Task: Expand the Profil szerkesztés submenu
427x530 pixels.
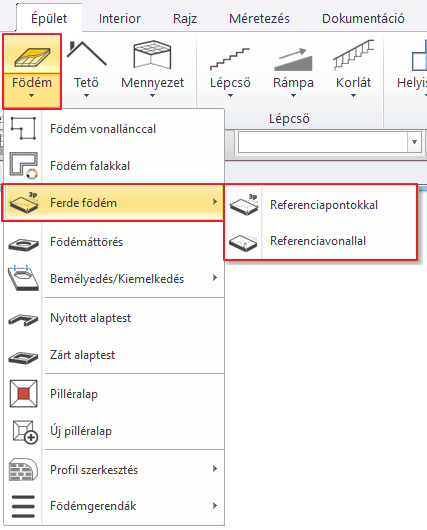Action: pos(114,469)
